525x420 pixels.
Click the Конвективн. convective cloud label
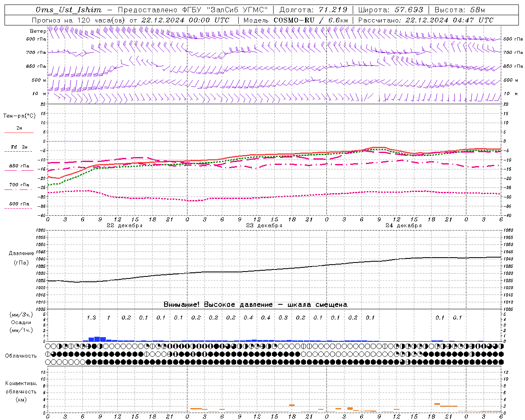tap(21, 383)
